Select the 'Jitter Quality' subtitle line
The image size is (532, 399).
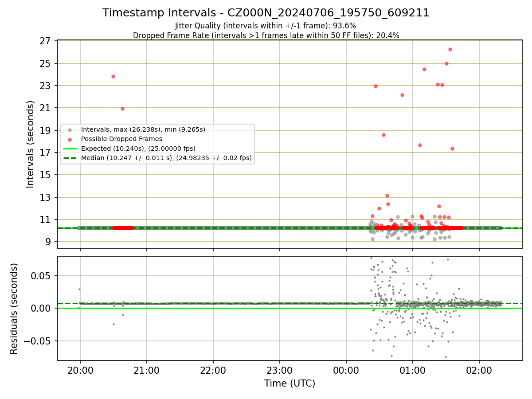click(x=266, y=26)
